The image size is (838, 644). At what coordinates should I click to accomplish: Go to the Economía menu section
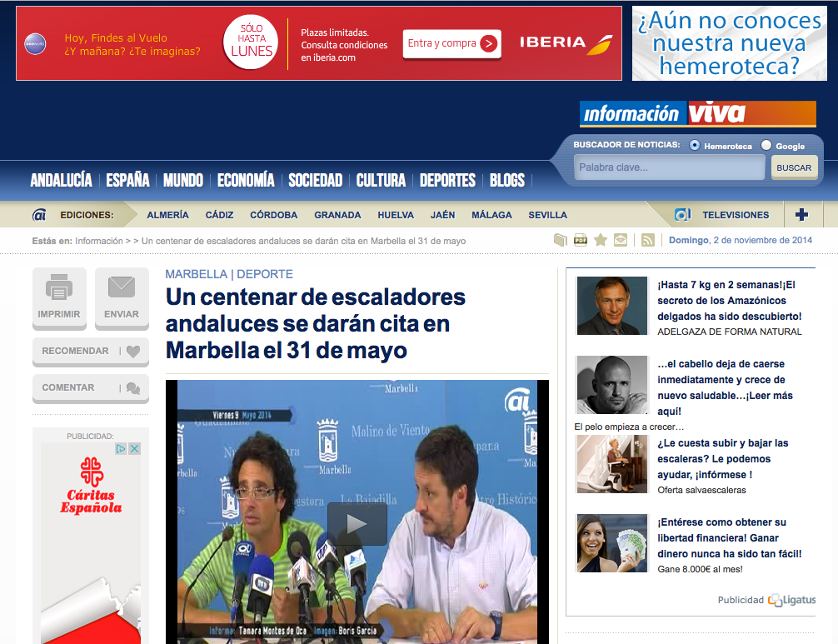click(246, 180)
